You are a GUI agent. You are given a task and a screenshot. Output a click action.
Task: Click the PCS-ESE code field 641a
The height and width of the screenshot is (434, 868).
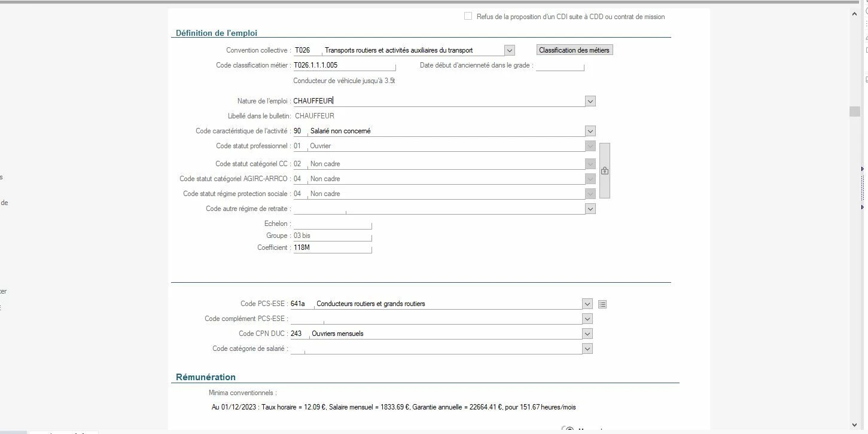click(x=301, y=304)
